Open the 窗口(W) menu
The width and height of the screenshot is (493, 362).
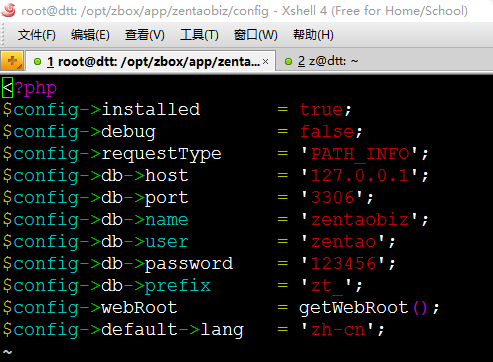256,35
